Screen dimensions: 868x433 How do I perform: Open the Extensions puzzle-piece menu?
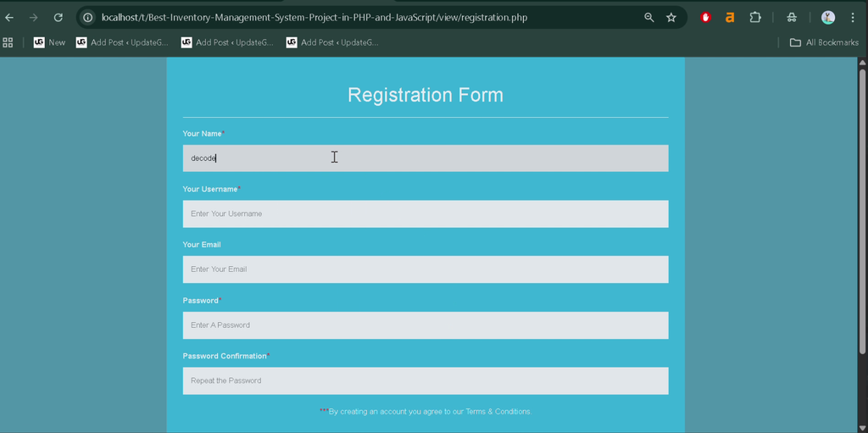[755, 18]
